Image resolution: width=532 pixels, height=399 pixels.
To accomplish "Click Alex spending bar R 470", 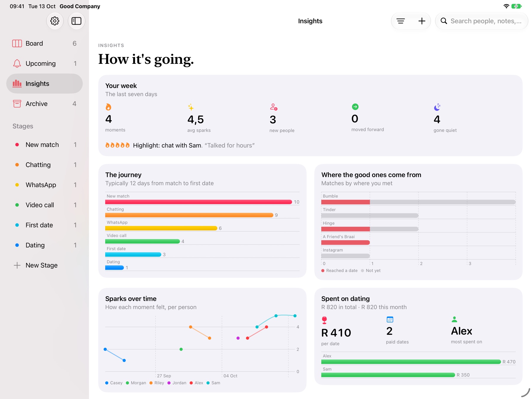I will point(411,362).
